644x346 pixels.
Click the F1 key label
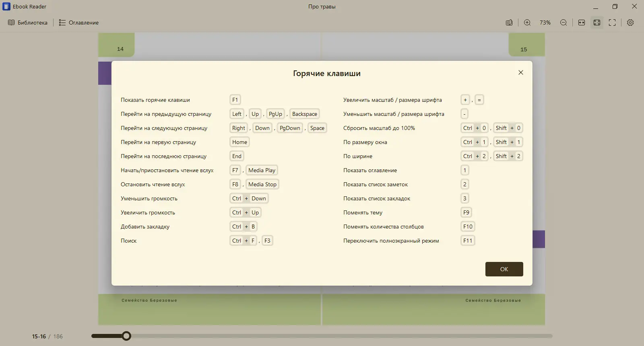coord(235,100)
